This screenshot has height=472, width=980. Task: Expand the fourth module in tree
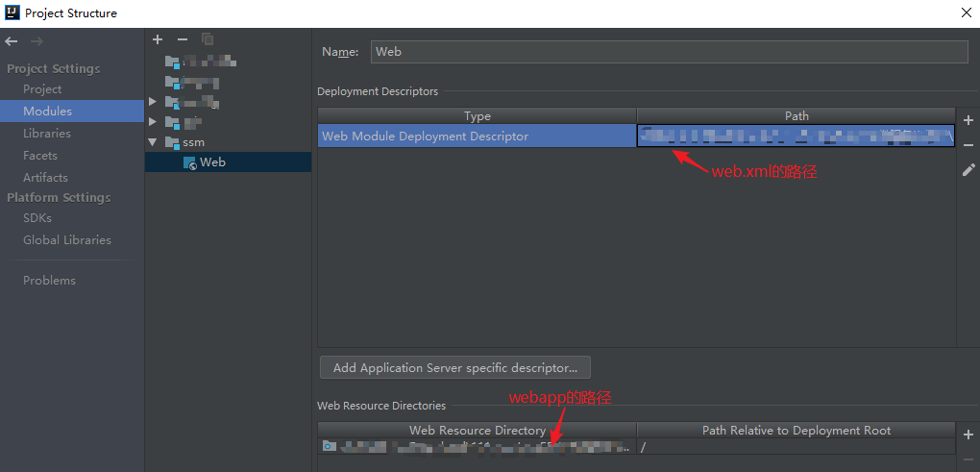(x=153, y=121)
